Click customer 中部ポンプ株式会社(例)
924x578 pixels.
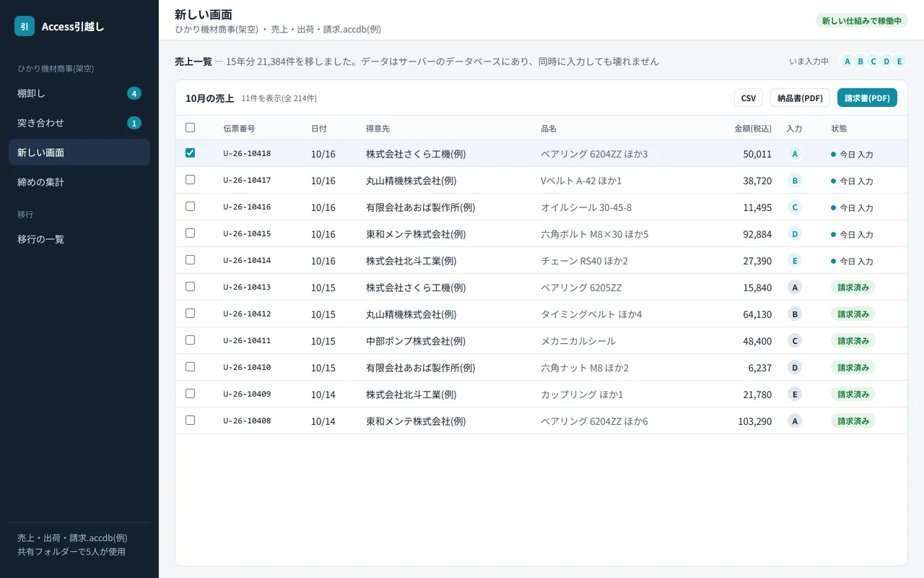(416, 341)
